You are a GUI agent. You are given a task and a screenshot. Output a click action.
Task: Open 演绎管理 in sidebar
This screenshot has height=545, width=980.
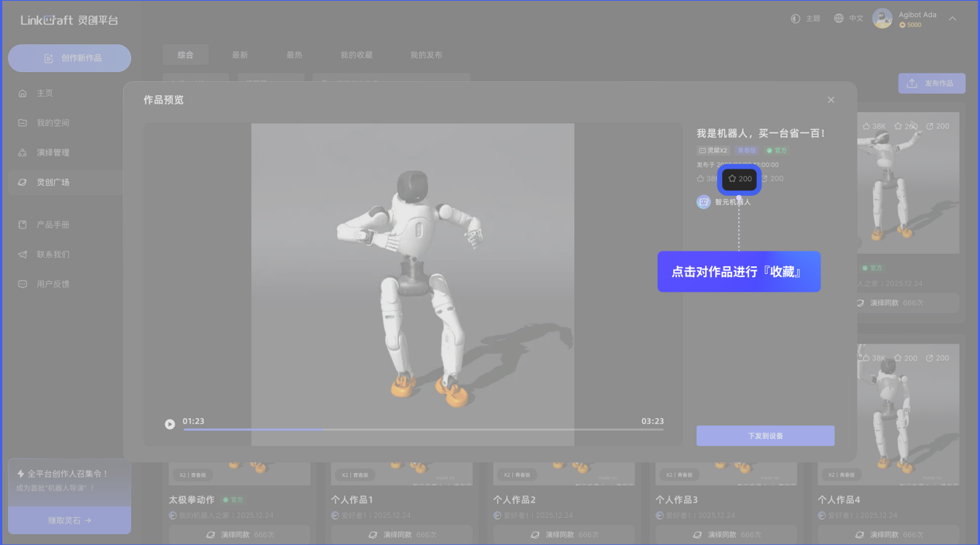pos(53,153)
